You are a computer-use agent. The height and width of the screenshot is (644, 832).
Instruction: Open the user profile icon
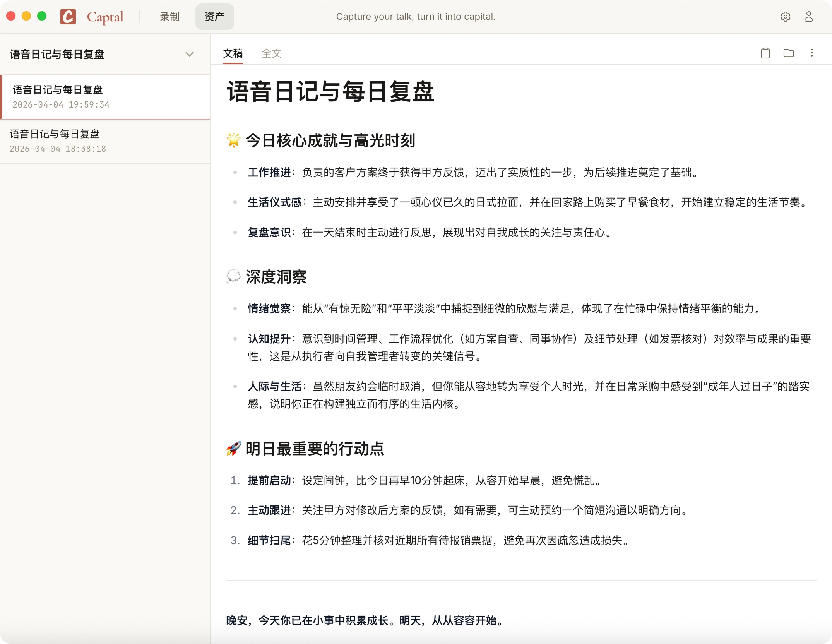tap(808, 17)
